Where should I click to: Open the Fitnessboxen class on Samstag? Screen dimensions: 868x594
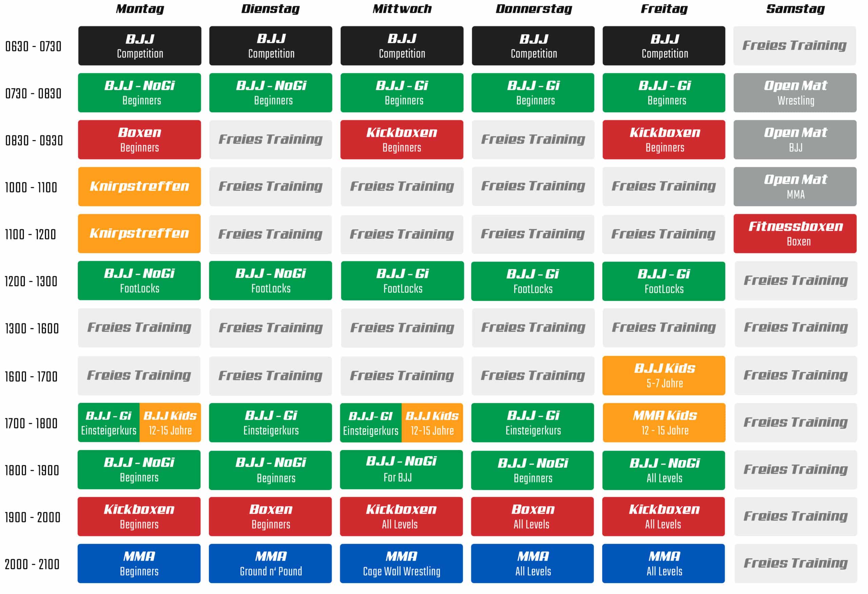(795, 234)
